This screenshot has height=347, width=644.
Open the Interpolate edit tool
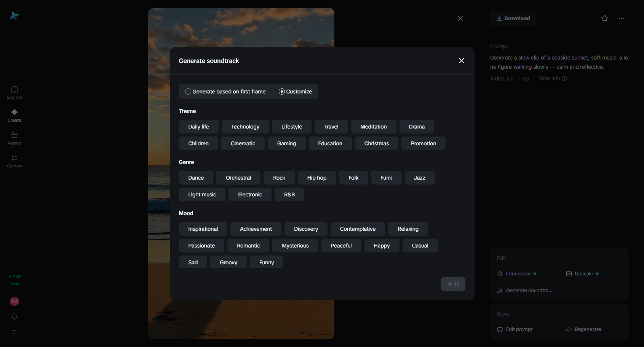point(518,273)
